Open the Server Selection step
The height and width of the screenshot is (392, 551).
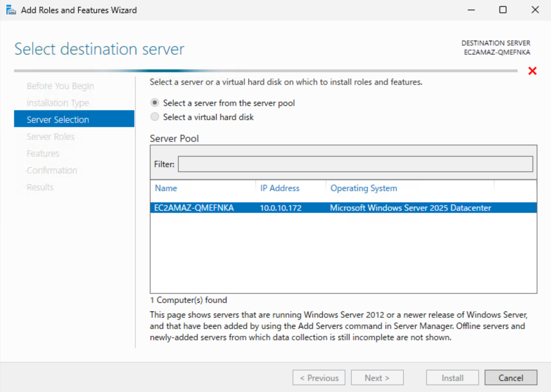point(58,120)
